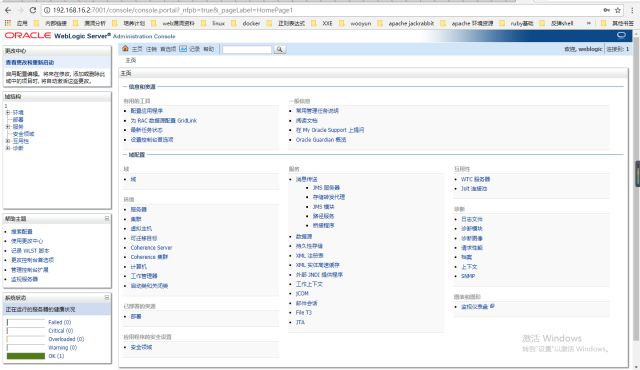Click the ORACLE logo in the header
This screenshot has height=370, width=640.
pos(28,35)
